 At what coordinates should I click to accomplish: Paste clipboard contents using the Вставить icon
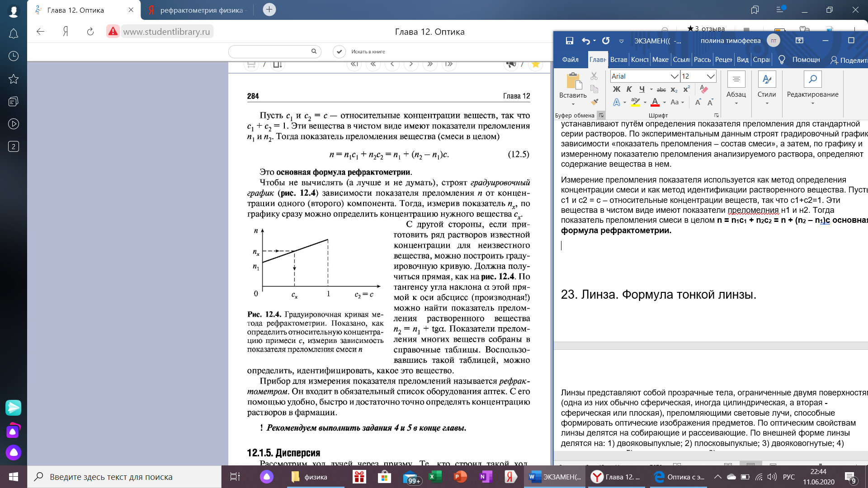coord(573,81)
